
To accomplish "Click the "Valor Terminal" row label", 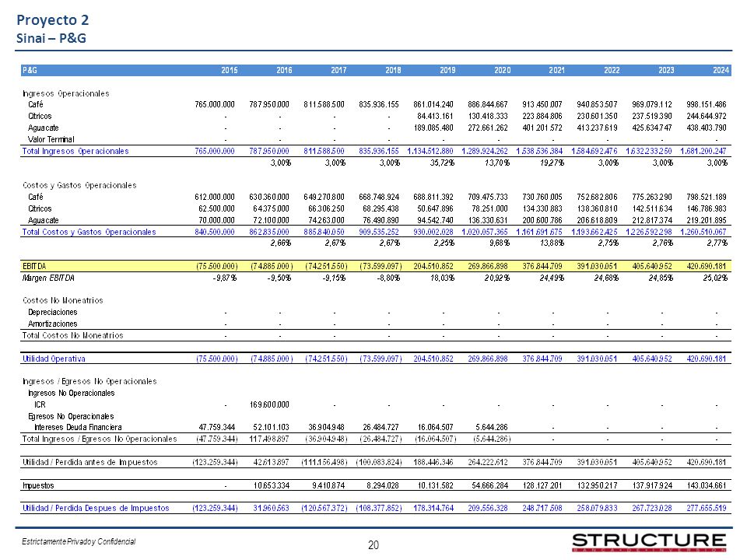I will tap(51, 139).
